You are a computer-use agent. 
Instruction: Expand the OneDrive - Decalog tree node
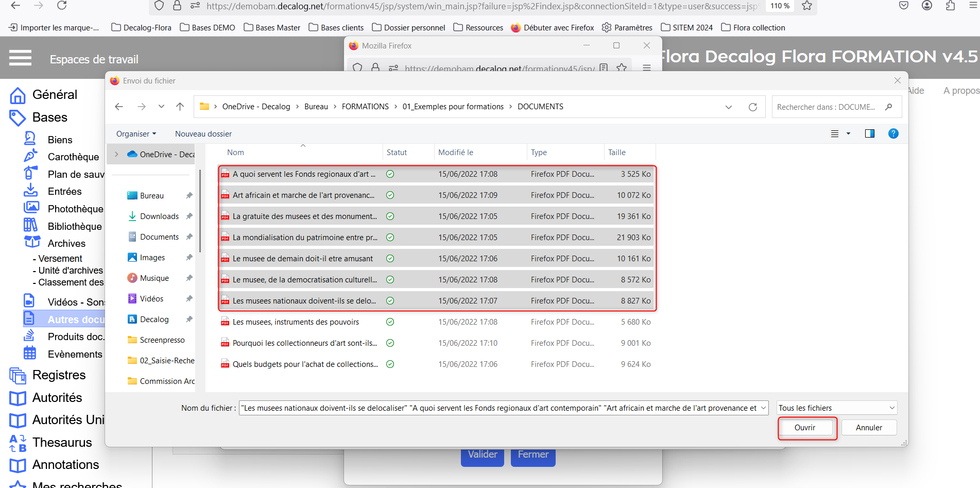point(116,154)
